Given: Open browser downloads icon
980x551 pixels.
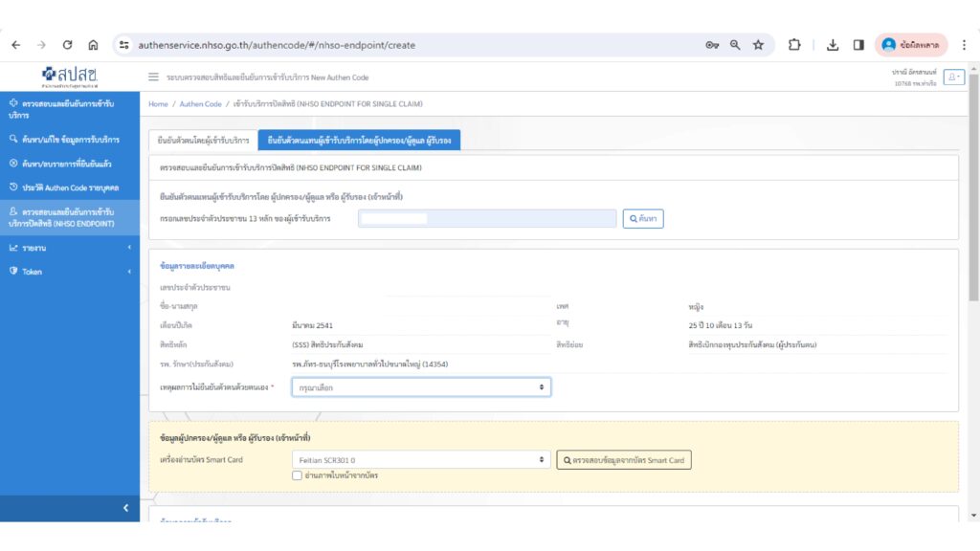Looking at the screenshot, I should [833, 45].
